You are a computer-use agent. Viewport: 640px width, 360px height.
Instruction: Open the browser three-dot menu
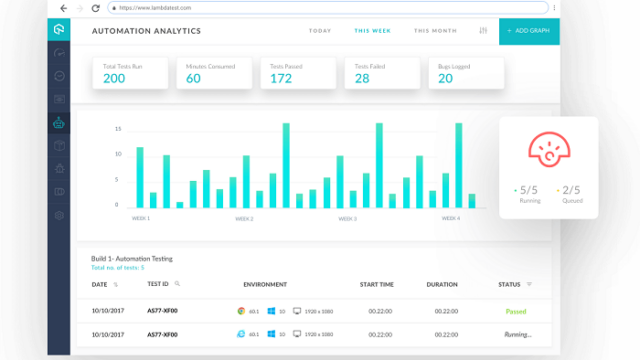click(554, 8)
